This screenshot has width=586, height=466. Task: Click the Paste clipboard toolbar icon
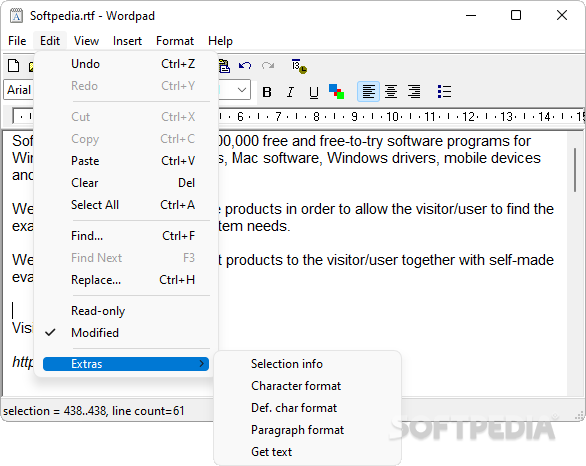(x=224, y=66)
